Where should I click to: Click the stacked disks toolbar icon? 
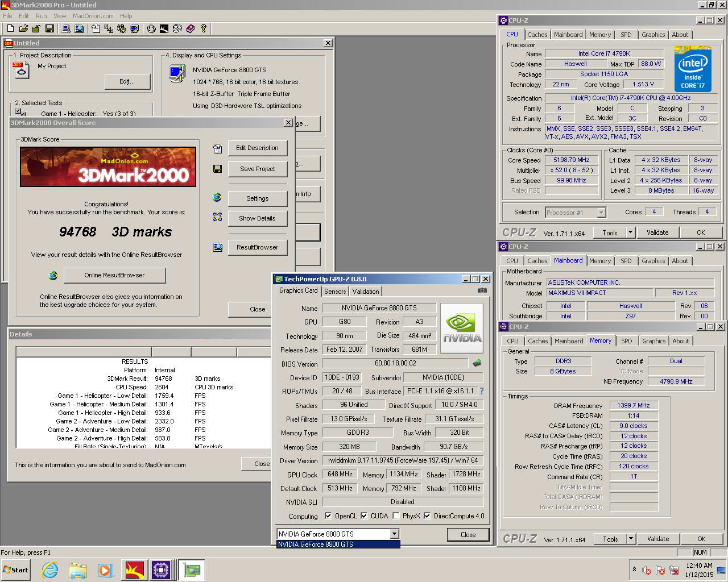point(177,28)
